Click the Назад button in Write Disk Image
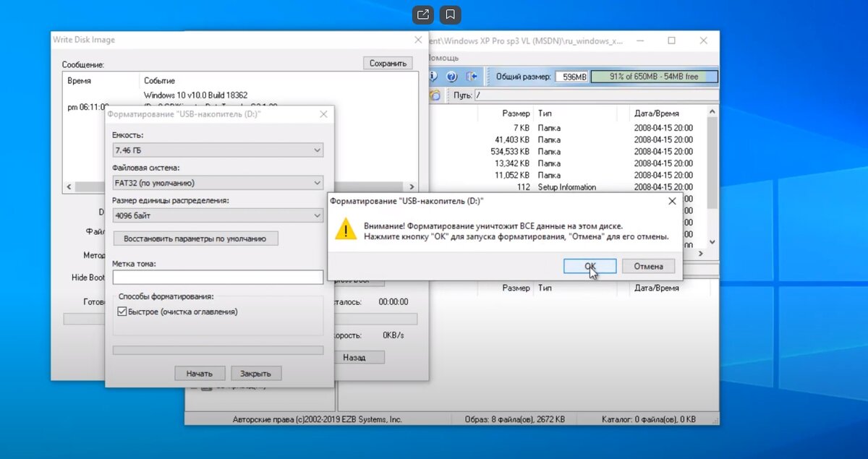Viewport: 868px width, 459px height. tap(354, 357)
